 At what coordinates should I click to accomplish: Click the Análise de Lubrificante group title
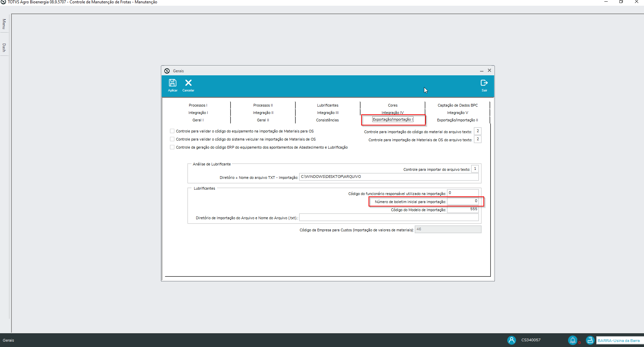point(212,164)
